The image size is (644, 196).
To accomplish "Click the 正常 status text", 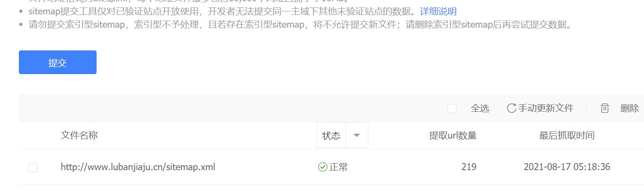I will 338,167.
